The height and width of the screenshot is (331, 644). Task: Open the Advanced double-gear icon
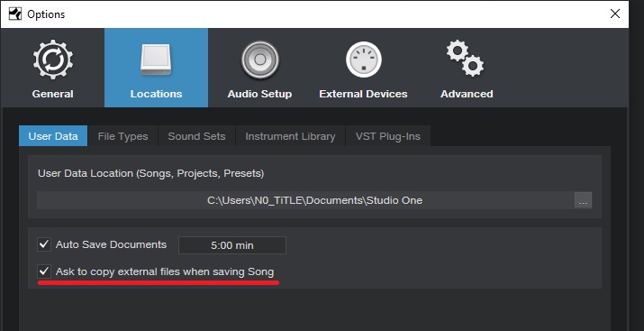pyautogui.click(x=466, y=58)
